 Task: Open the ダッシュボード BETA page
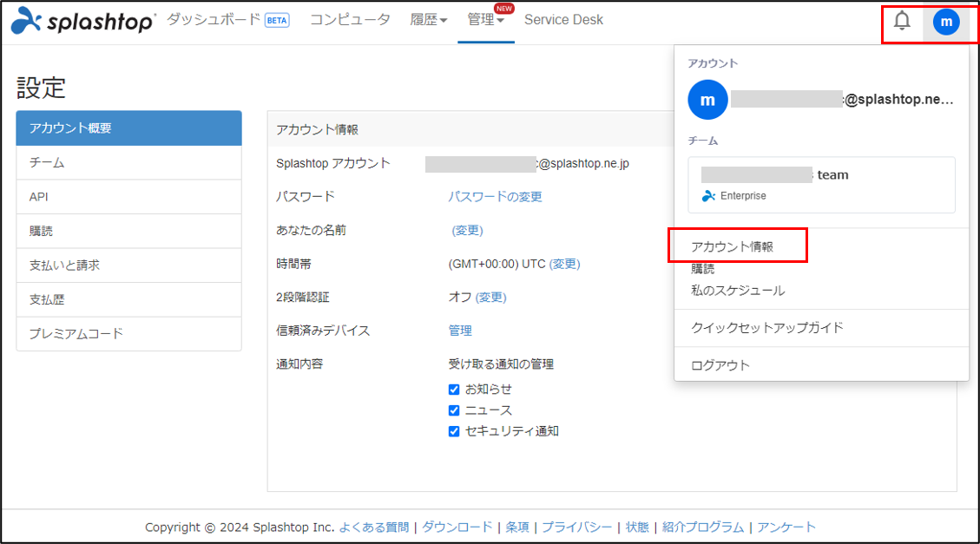(228, 20)
